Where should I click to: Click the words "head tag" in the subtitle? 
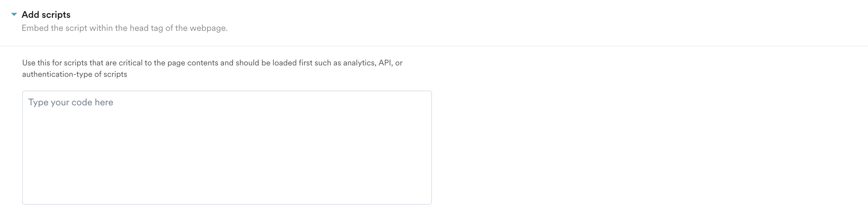146,28
